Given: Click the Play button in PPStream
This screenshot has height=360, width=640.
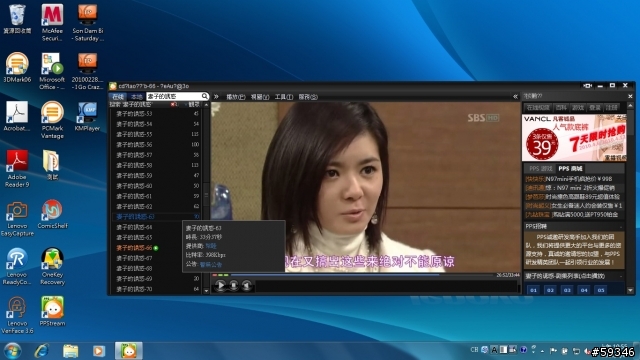Looking at the screenshot, I should pos(220,285).
